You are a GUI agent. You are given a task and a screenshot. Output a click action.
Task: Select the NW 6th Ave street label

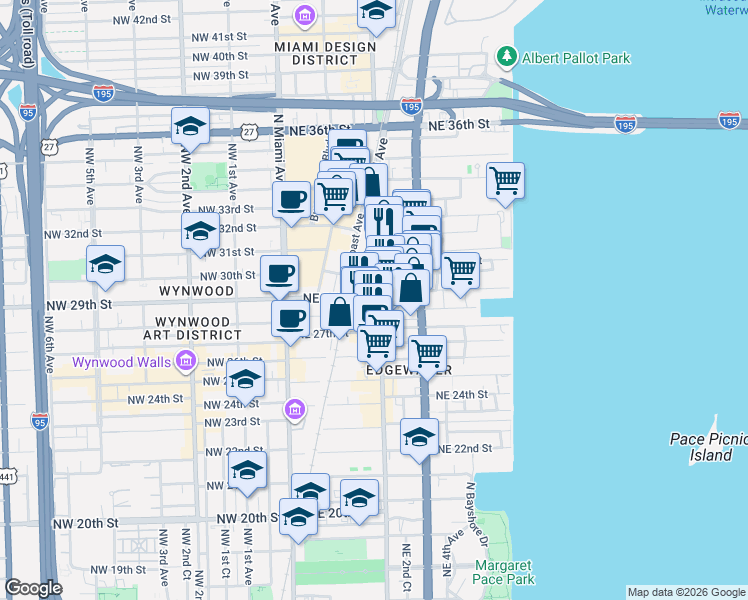click(49, 344)
